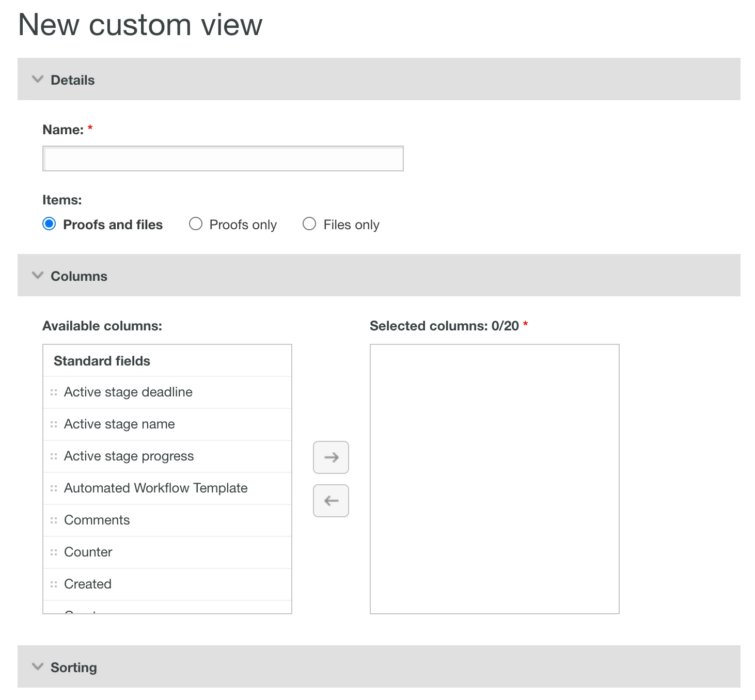Click the Details section header label
The image size is (755, 700).
73,80
